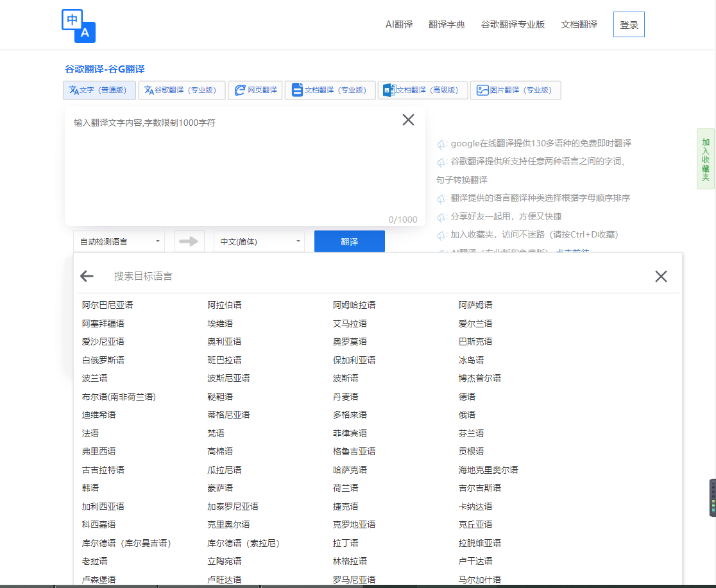Viewport: 716px width, 588px height.
Task: Click the 谷歌翻译-谷G翻译 heading link
Action: pyautogui.click(x=105, y=69)
